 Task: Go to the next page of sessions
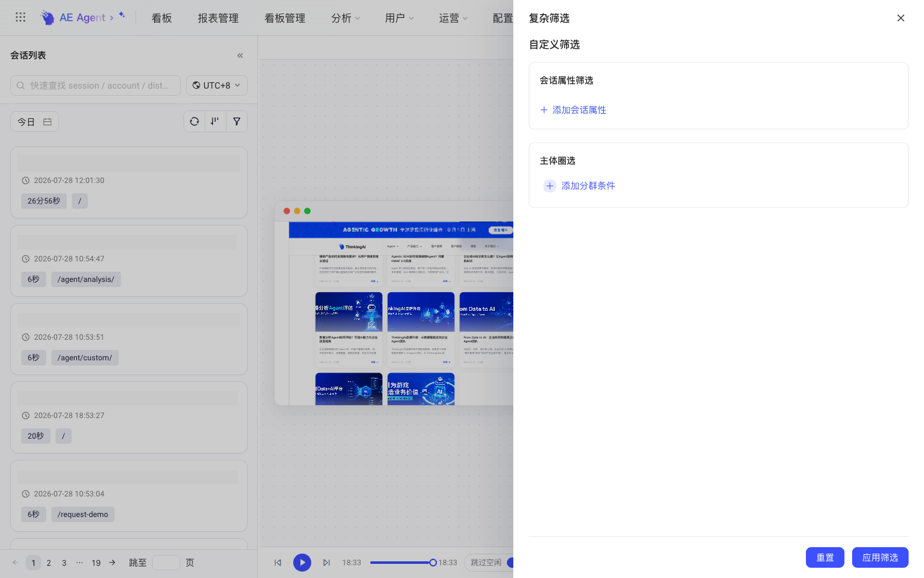(x=112, y=563)
